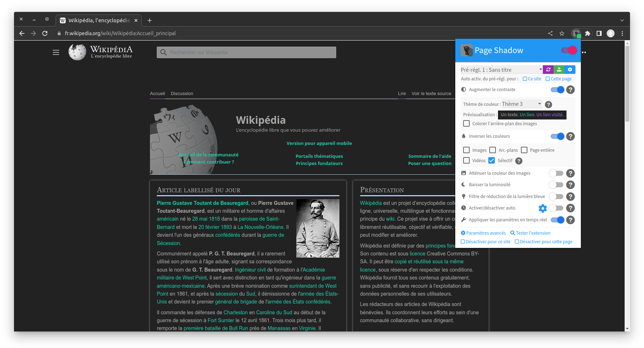644x348 pixels.
Task: Show help for Appliquer les paramètres en temps réel
Action: [570, 220]
